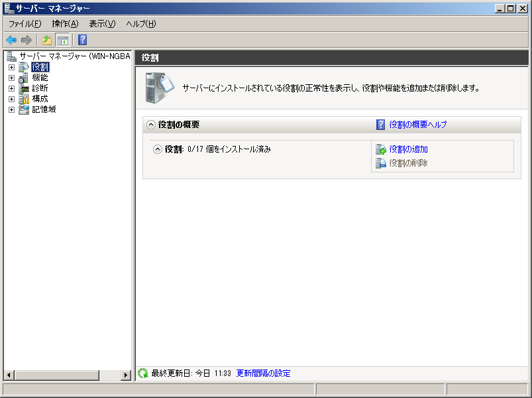Expand the 役割 tree node
The height and width of the screenshot is (398, 532).
tap(11, 67)
